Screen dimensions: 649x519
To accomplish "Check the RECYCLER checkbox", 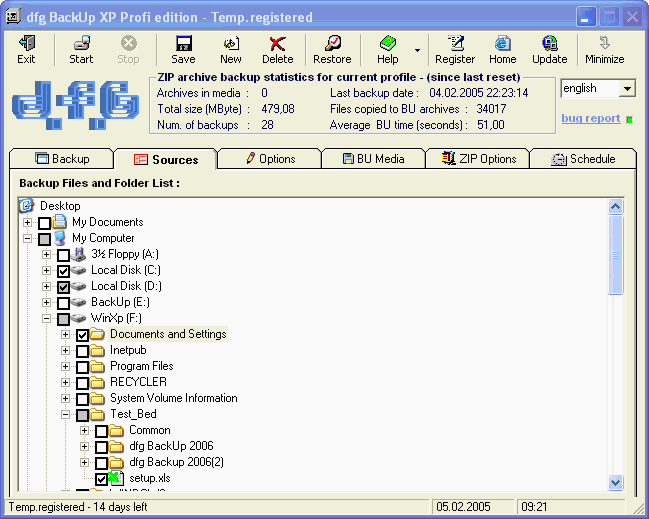I will coord(82,383).
